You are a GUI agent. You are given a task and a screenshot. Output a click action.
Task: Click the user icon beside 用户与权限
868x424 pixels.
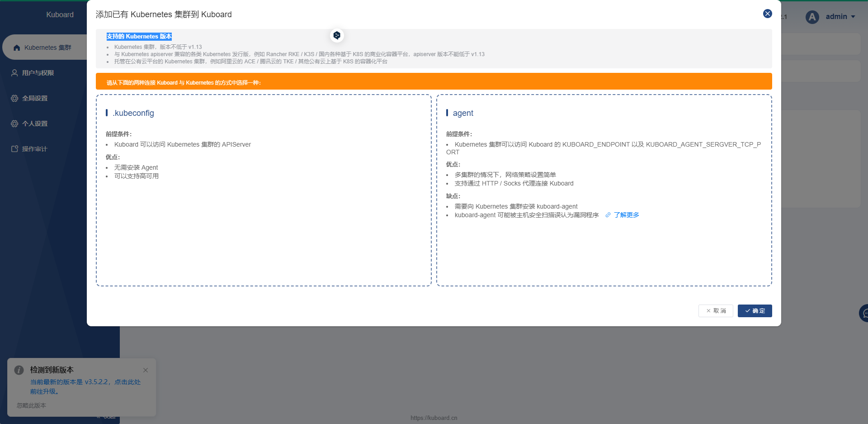(x=14, y=73)
